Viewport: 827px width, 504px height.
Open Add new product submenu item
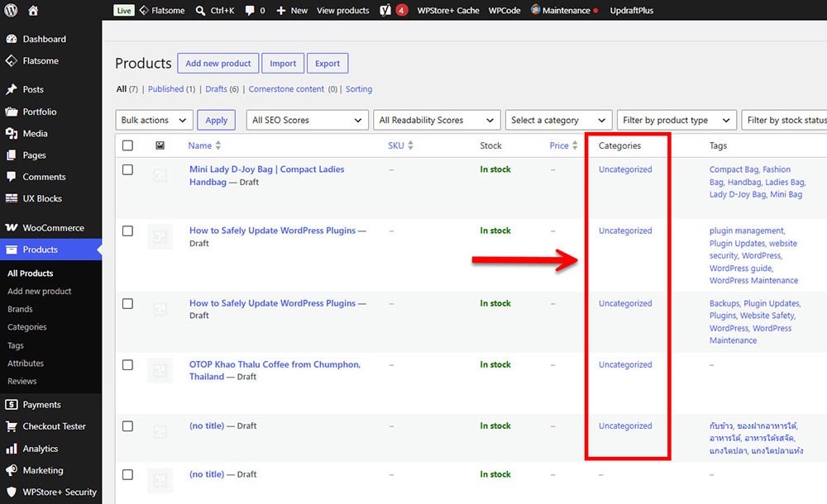(40, 291)
